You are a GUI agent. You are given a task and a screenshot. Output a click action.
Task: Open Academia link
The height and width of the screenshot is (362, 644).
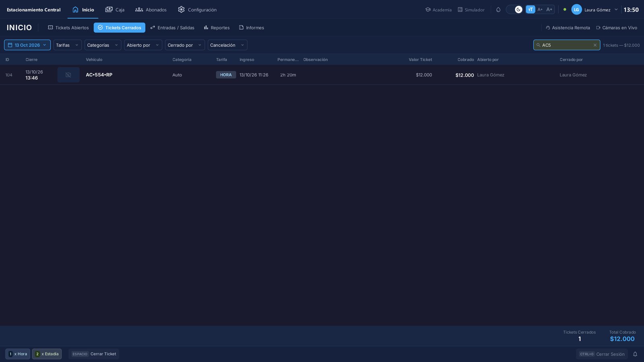[438, 10]
